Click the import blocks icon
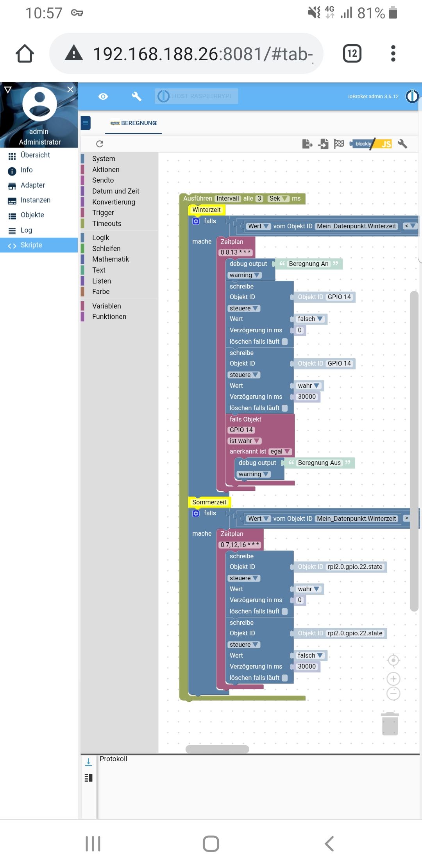The width and height of the screenshot is (422, 868). point(323,144)
